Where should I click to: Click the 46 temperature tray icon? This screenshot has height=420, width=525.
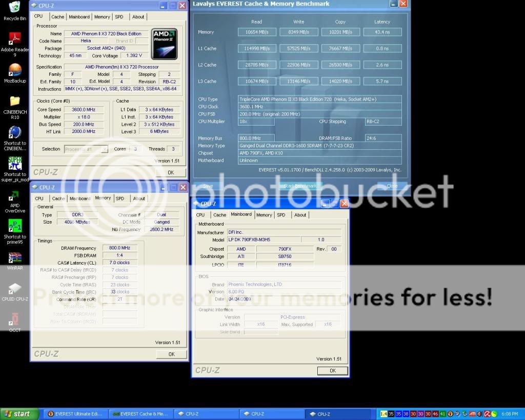[435, 414]
